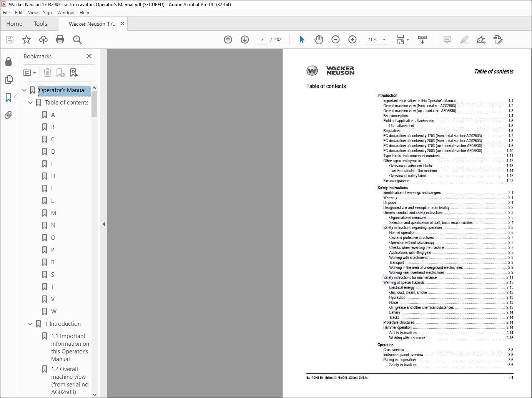Image resolution: width=532 pixels, height=398 pixels.
Task: Print the document with the printer icon
Action: pyautogui.click(x=60, y=40)
